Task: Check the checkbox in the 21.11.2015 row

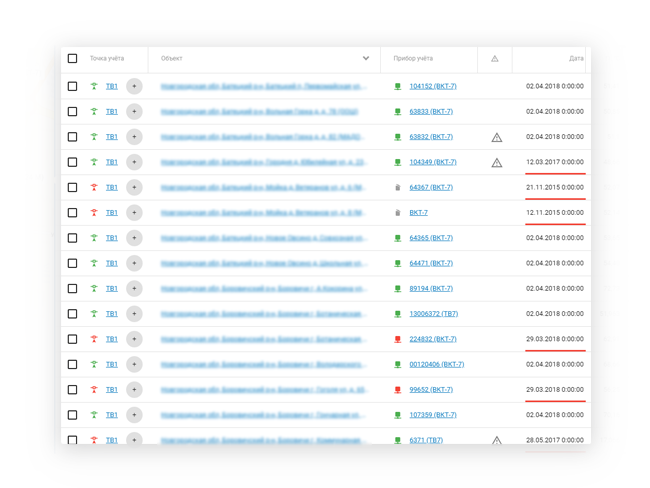Action: 73,187
